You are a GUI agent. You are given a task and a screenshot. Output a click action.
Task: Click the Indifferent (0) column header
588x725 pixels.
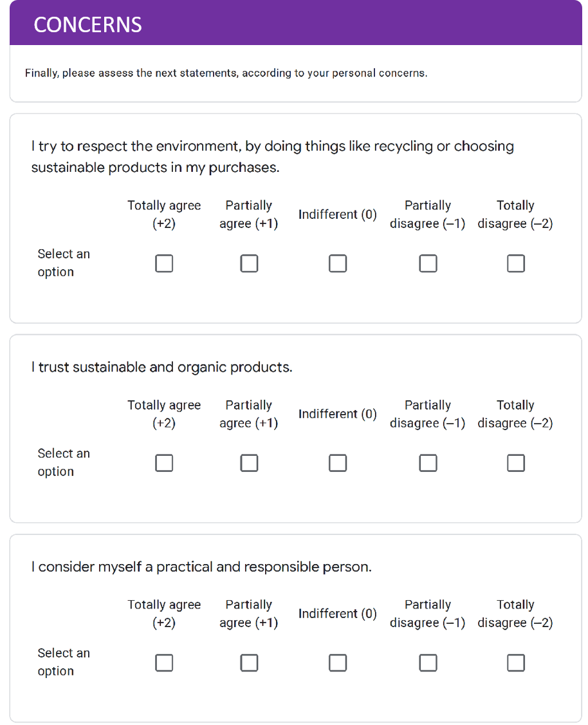pos(338,214)
